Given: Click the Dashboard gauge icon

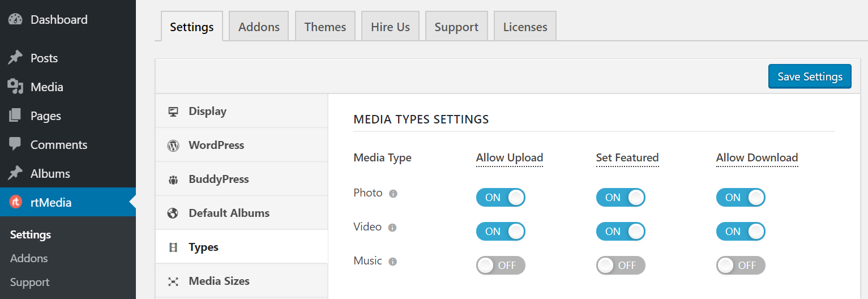Looking at the screenshot, I should point(15,19).
